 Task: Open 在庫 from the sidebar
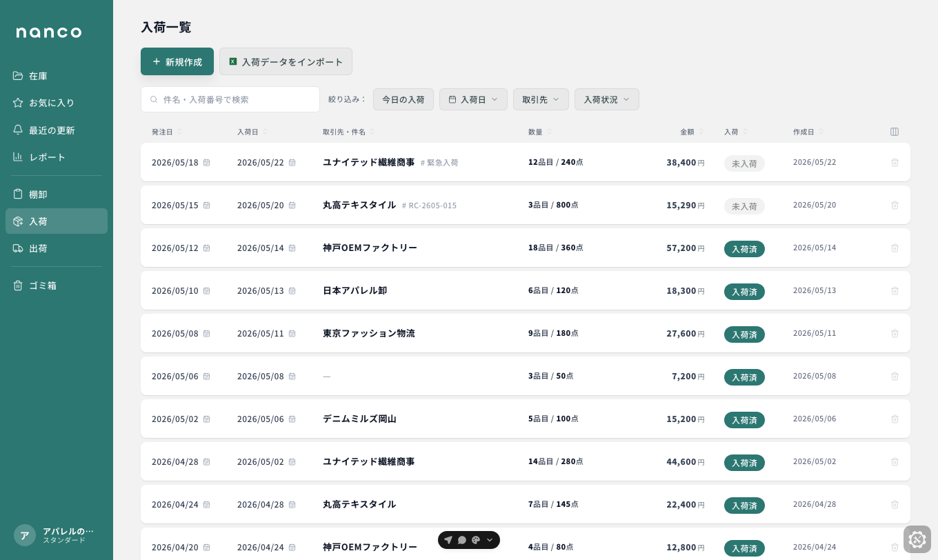[x=57, y=76]
